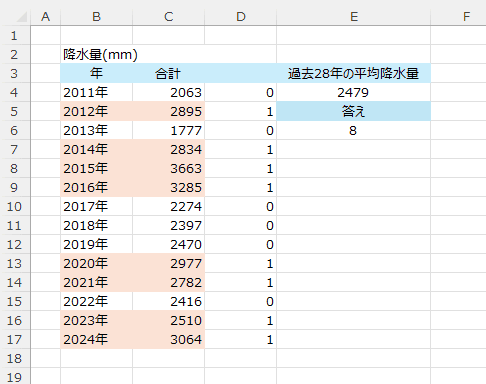Click the 2024年 cell
486x384 pixels.
[x=96, y=339]
